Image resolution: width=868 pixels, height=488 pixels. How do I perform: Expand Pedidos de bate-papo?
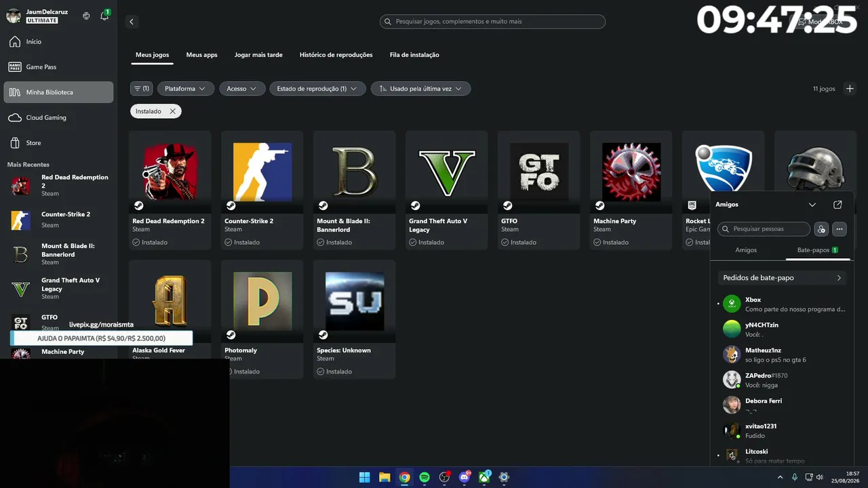[x=783, y=278]
